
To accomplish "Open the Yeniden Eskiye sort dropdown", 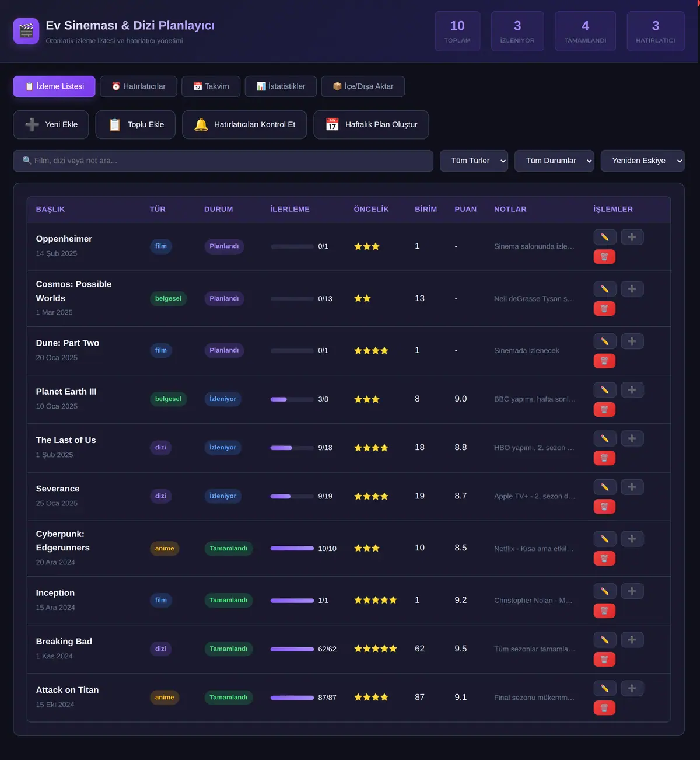I will click(642, 161).
